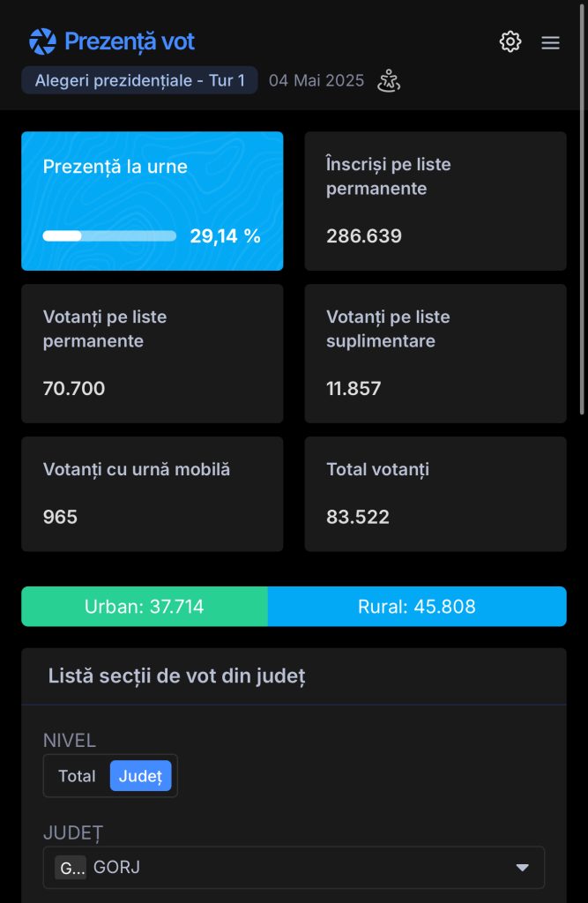Click the Urban: 37.714 bar segment
The width and height of the screenshot is (588, 903).
[x=145, y=607]
